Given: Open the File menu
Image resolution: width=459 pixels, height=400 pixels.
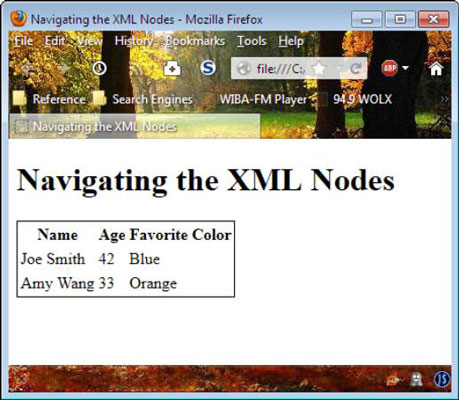Looking at the screenshot, I should point(24,41).
